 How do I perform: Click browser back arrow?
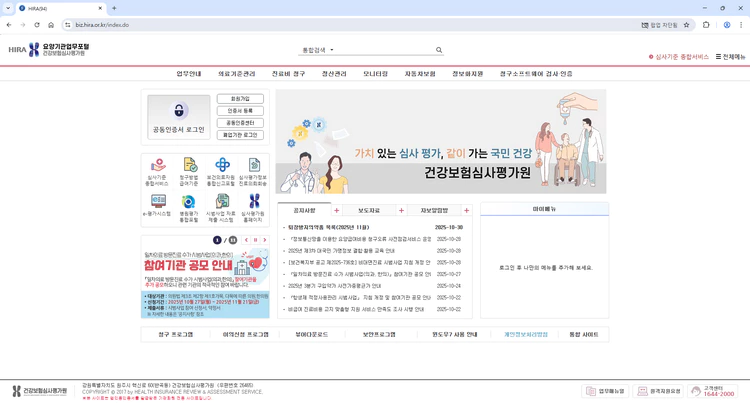point(9,25)
